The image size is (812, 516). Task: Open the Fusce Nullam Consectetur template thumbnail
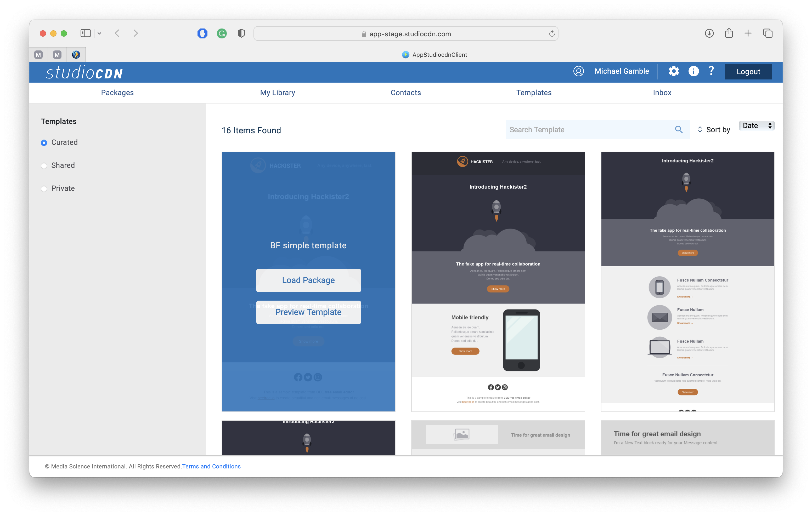[x=687, y=282]
